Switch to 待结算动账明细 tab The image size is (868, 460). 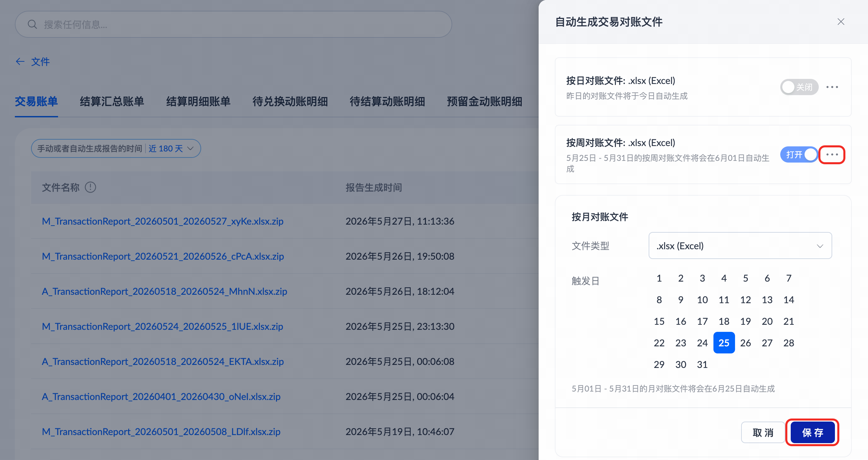coord(387,101)
